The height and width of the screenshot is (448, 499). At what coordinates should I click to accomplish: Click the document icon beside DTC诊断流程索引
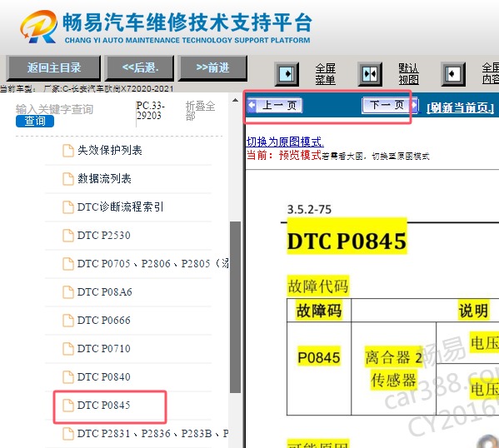click(x=67, y=207)
